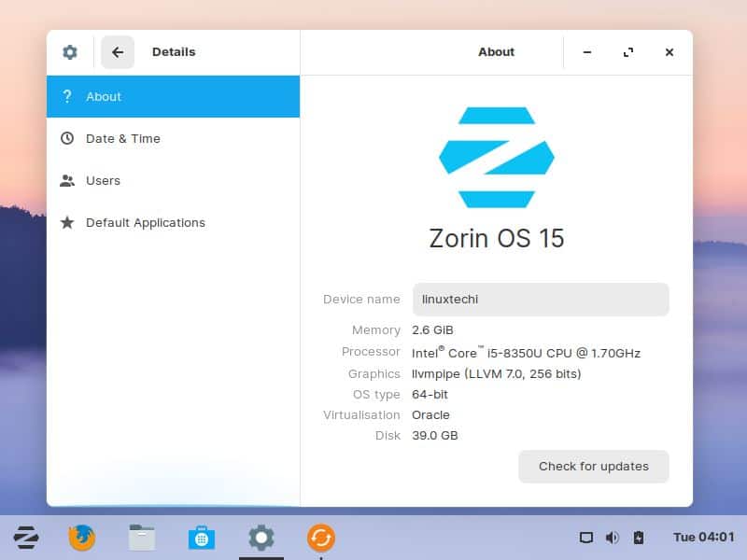Click the OS type value 64-bit
The width and height of the screenshot is (747, 560).
pos(430,394)
